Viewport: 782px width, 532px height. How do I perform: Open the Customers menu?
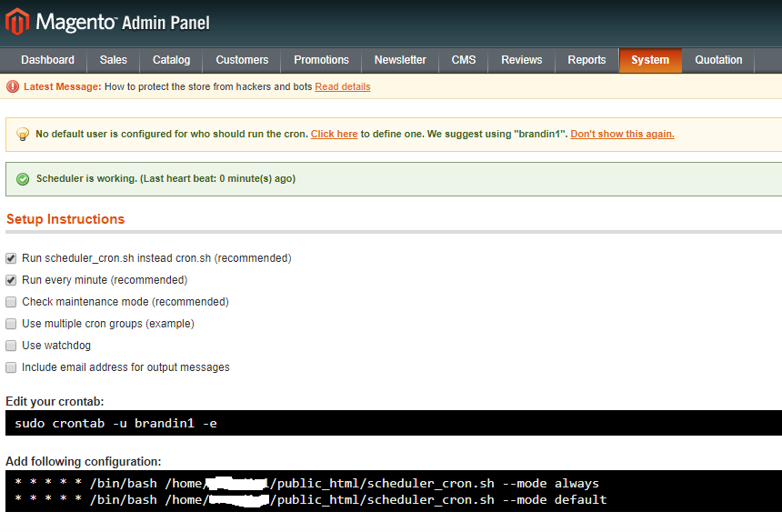(242, 60)
